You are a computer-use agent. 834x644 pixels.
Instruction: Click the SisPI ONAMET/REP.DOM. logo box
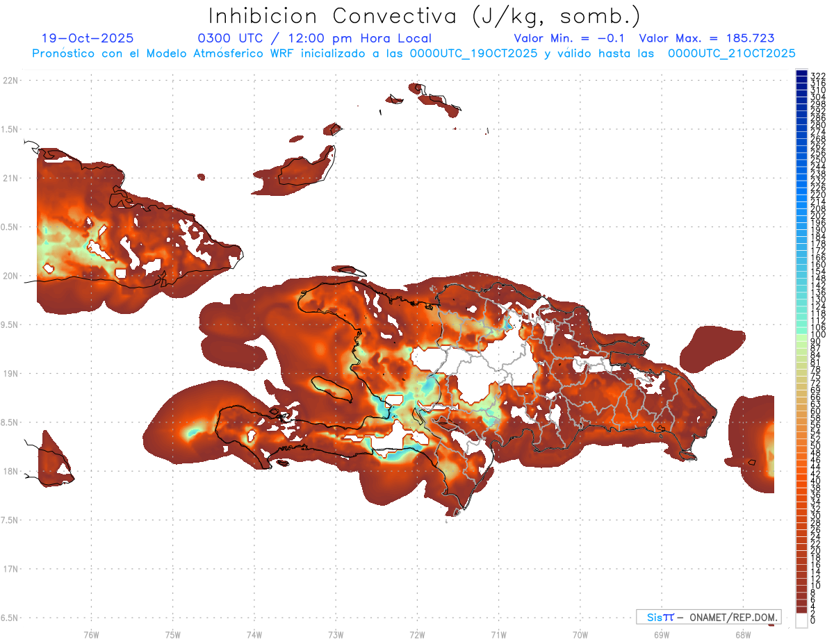click(x=708, y=617)
